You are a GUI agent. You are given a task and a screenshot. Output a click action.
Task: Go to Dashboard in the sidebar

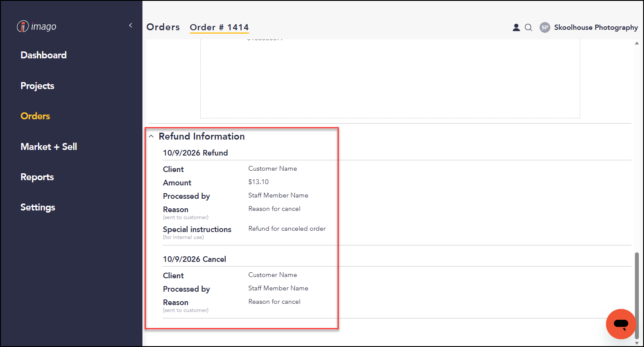tap(44, 55)
